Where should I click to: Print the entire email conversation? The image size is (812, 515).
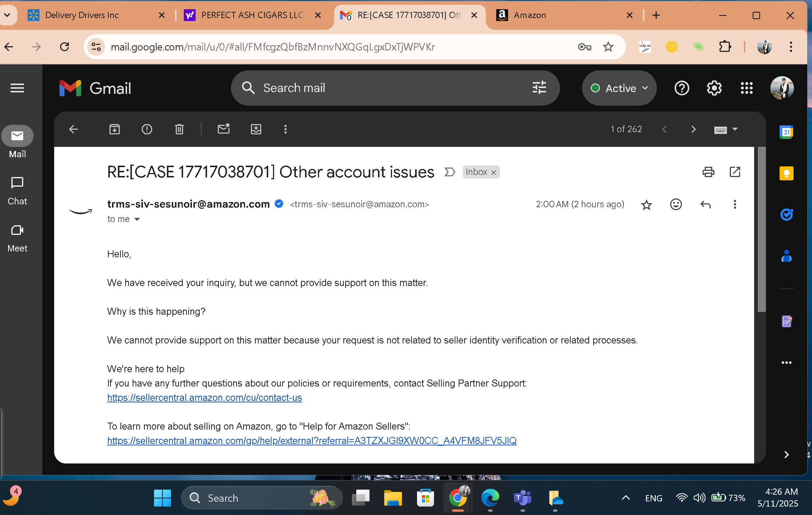708,172
